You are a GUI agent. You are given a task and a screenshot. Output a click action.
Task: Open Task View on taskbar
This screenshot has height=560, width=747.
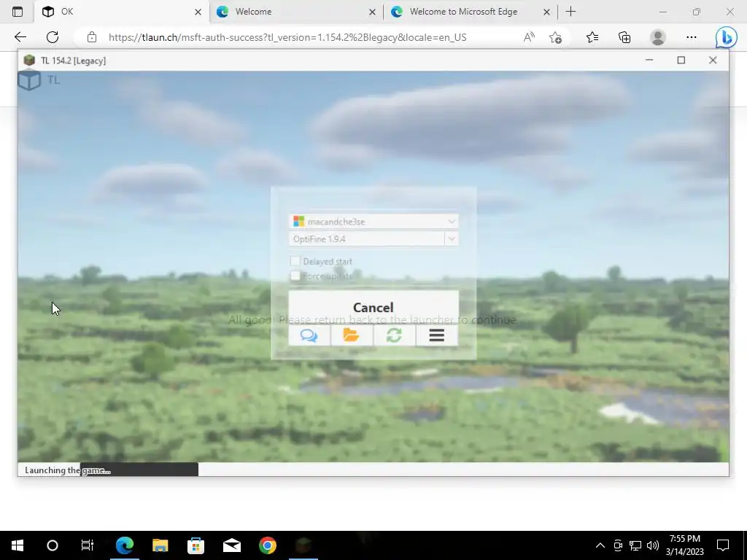88,545
